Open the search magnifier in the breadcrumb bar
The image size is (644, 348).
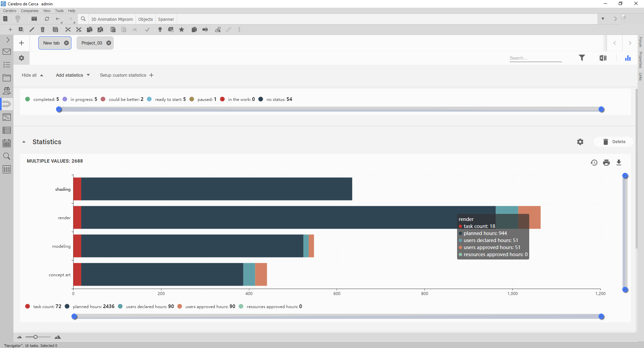click(x=83, y=19)
